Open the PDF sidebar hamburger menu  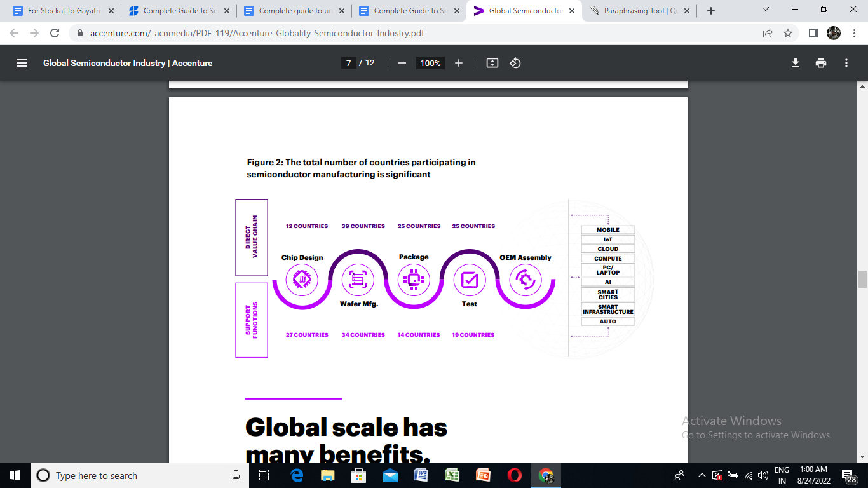coord(22,63)
